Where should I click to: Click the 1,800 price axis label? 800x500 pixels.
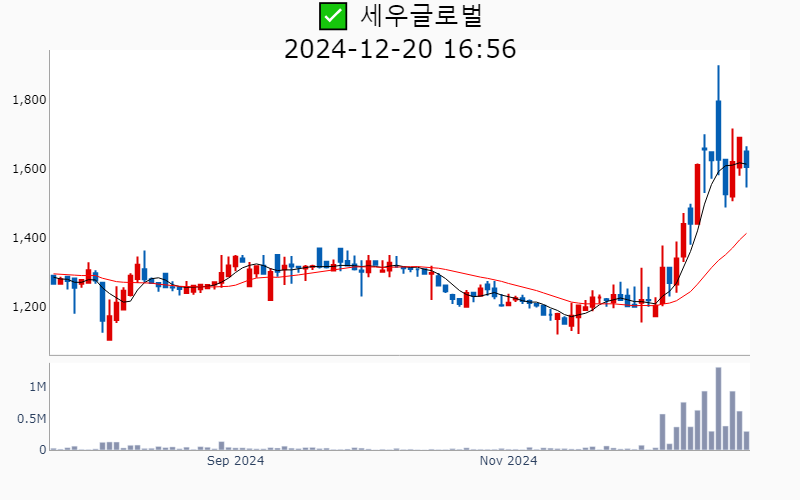click(x=29, y=99)
